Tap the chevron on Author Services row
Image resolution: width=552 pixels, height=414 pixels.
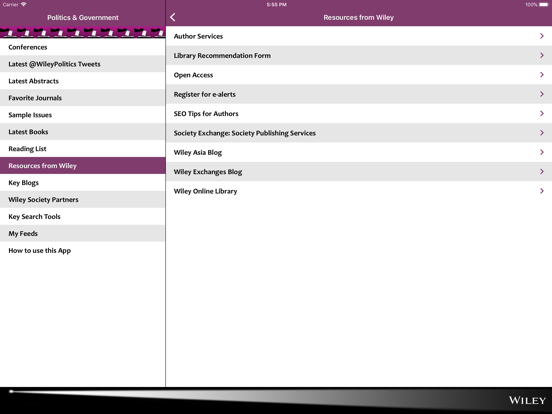click(x=542, y=36)
